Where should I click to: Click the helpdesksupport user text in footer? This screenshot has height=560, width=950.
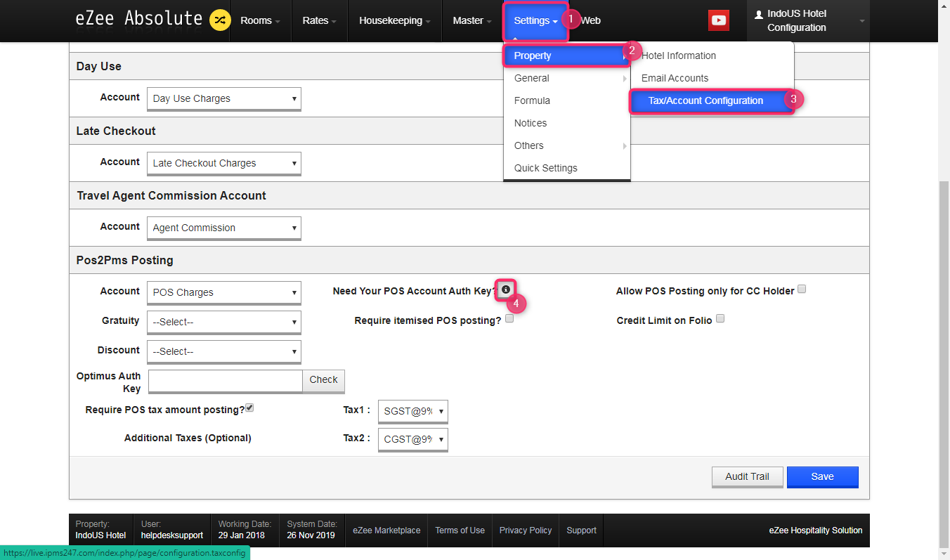tap(172, 535)
